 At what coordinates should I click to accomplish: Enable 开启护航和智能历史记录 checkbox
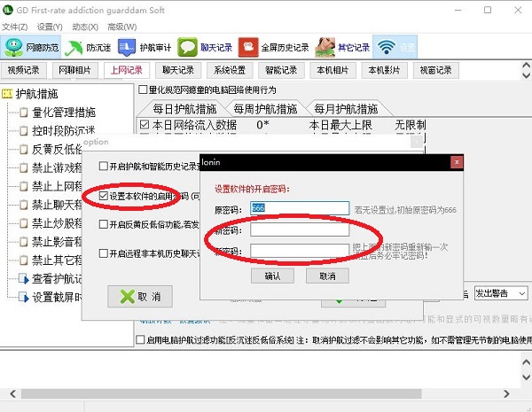pos(104,166)
